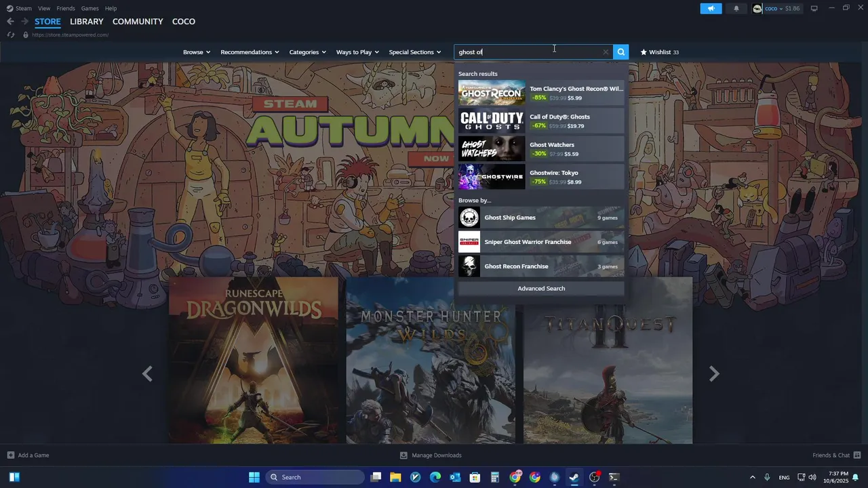
Task: Click ENG language indicator
Action: pos(784,477)
